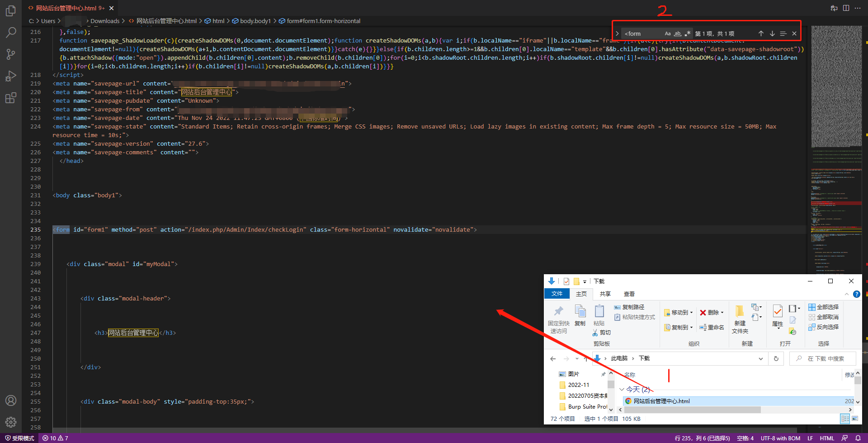The width and height of the screenshot is (868, 443).
Task: Open the Extensions view
Action: coord(11,98)
